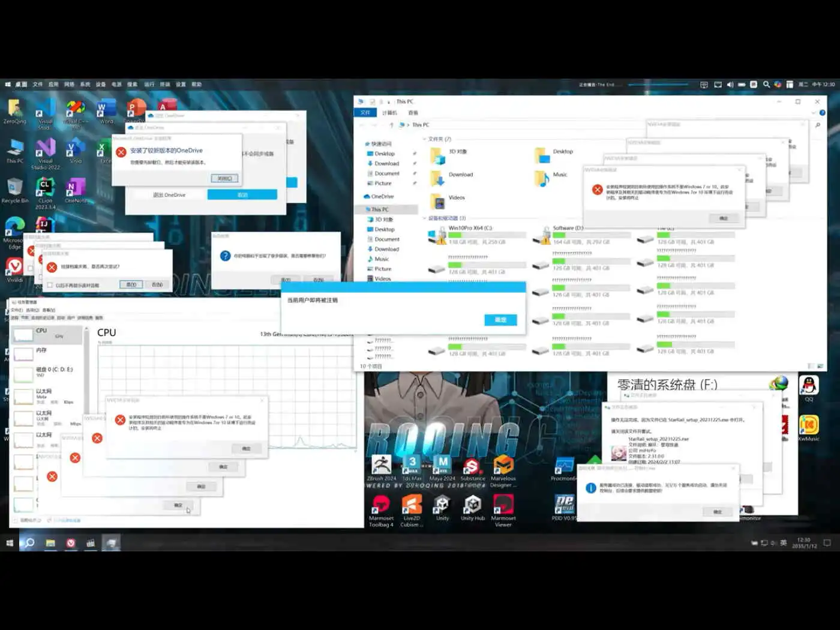Screen dimensions: 840x630
Task: Open 选项(O) menu in Task Manager
Action: [32, 310]
